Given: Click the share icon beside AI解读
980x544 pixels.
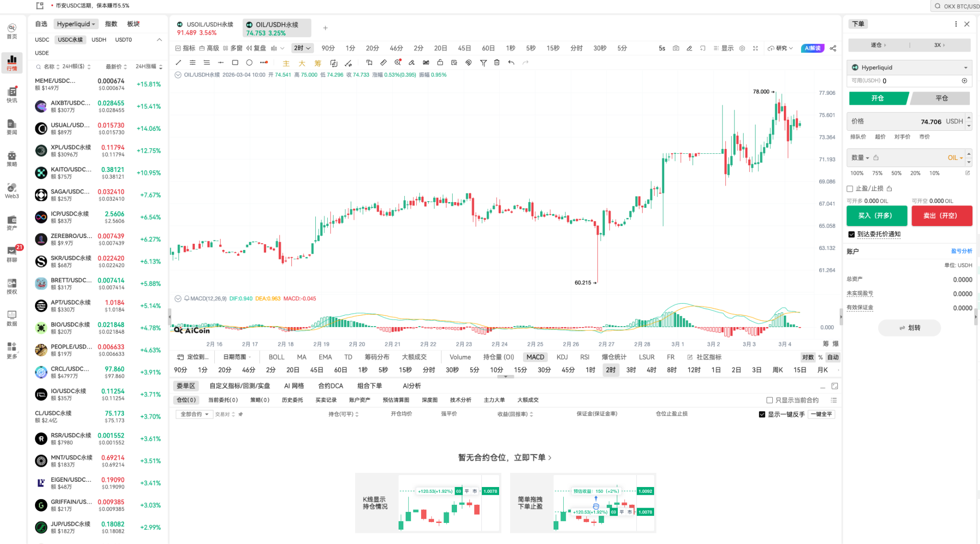Looking at the screenshot, I should pyautogui.click(x=833, y=48).
